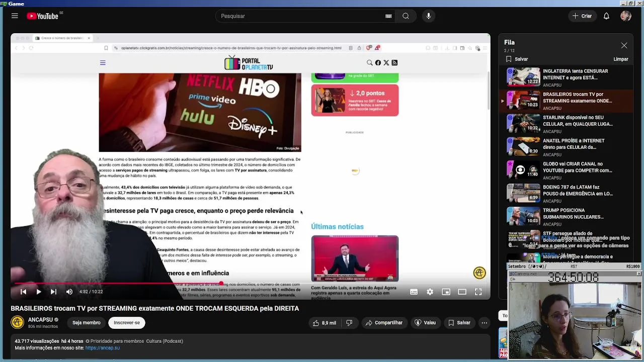Dislike the video
This screenshot has width=644, height=362.
click(349, 323)
